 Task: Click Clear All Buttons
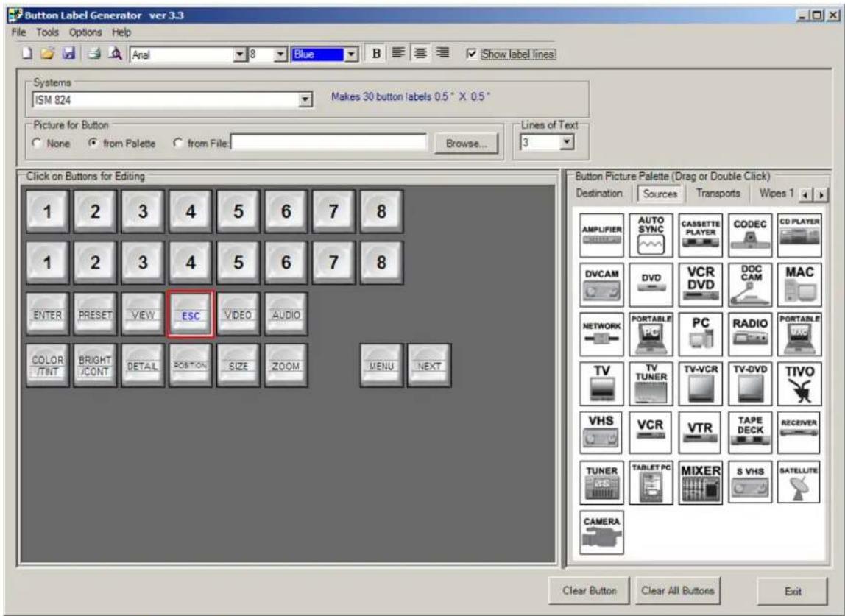point(677,591)
